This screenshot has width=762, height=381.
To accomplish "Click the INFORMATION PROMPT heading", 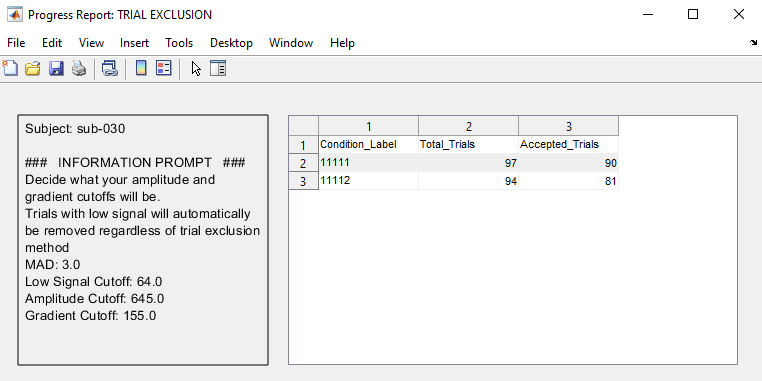I will (135, 163).
